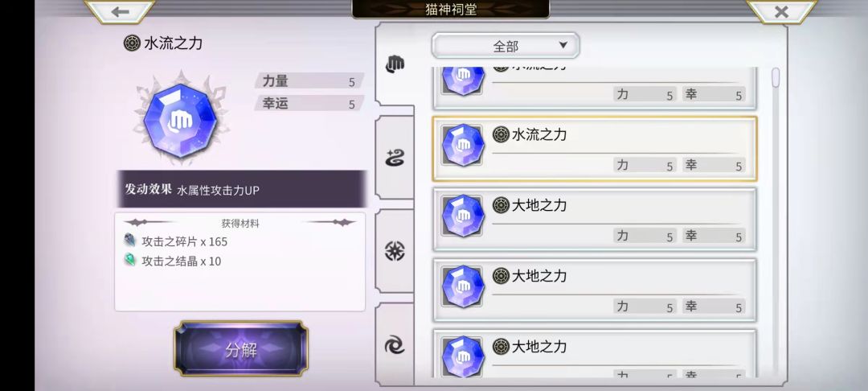Go back using the left arrow button
The height and width of the screenshot is (391, 868).
pyautogui.click(x=120, y=11)
